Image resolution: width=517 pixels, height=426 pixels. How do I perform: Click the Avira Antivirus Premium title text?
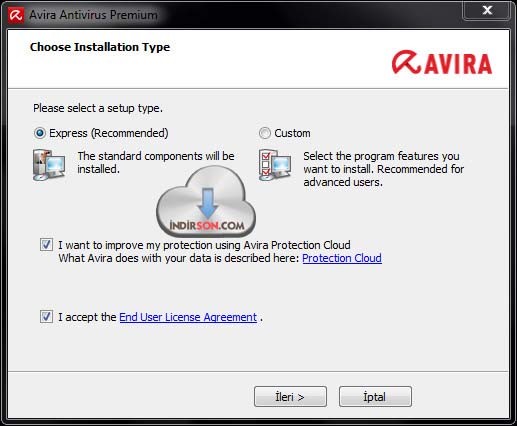pyautogui.click(x=93, y=15)
